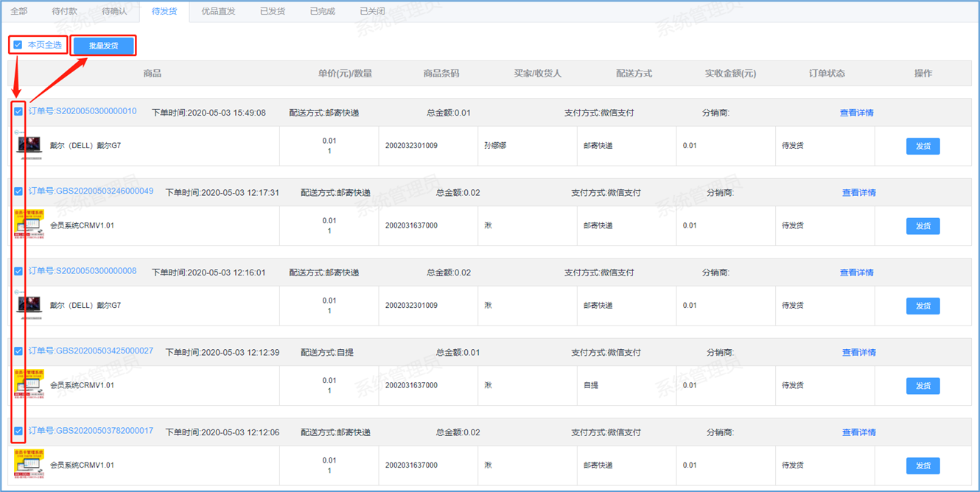The height and width of the screenshot is (492, 980).
Task: Uncheck order S2020050300000010 checkbox
Action: coord(18,112)
